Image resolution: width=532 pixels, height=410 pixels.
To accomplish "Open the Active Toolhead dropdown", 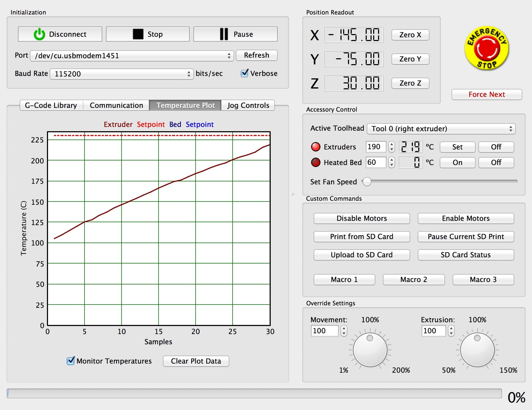I will (x=441, y=129).
